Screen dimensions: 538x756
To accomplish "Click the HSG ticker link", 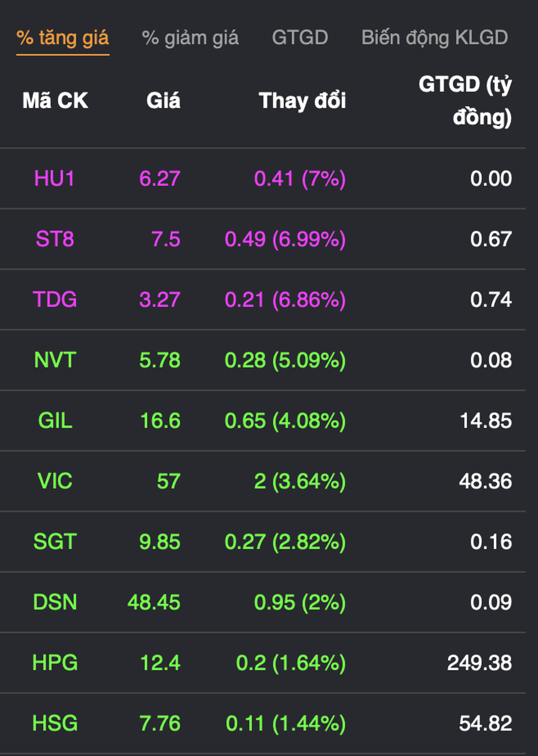I will 55,723.
